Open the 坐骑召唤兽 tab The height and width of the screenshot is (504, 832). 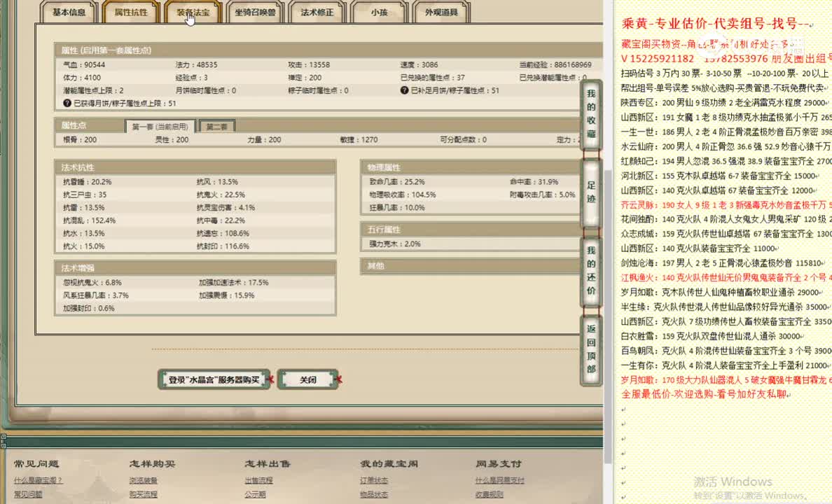[255, 12]
